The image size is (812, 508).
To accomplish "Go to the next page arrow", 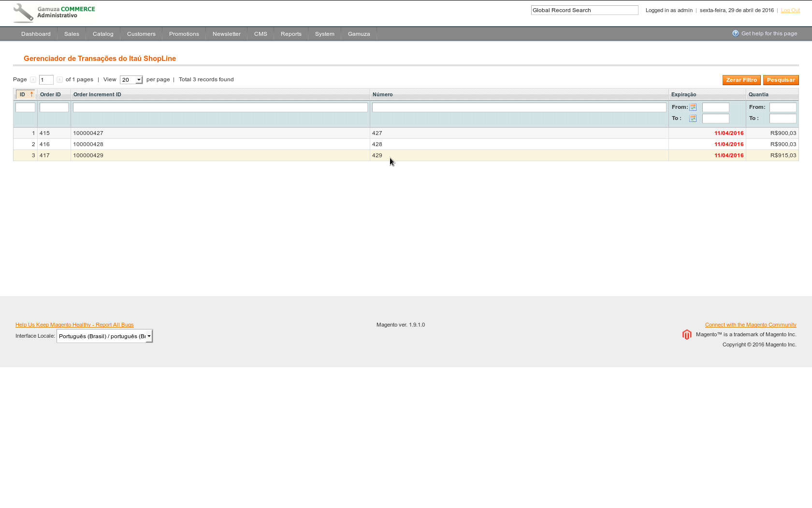I will click(x=59, y=80).
